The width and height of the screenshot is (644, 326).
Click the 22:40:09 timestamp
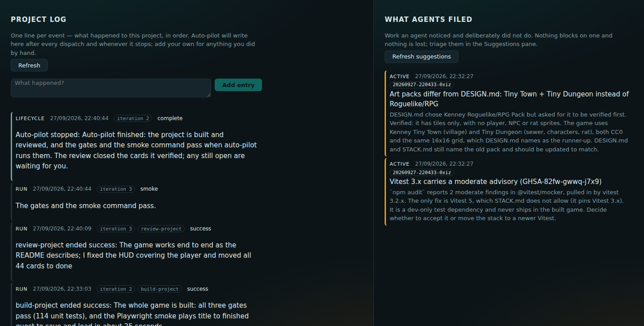pos(62,229)
